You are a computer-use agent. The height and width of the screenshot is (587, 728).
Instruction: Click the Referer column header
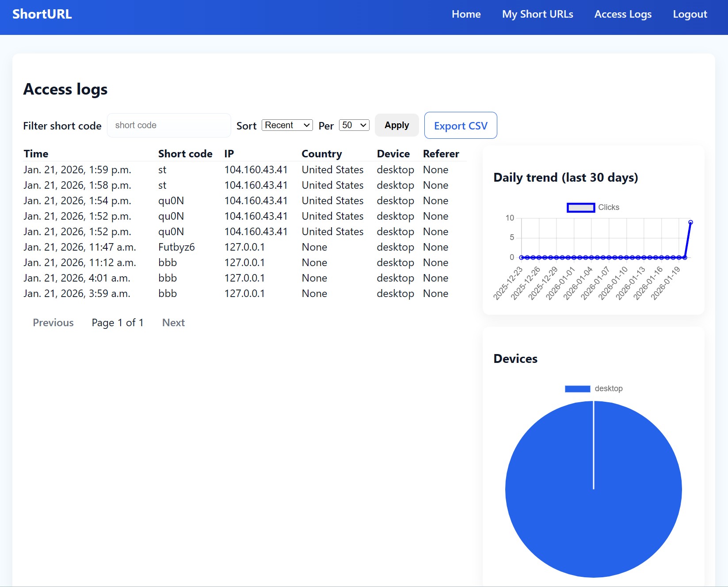tap(441, 154)
